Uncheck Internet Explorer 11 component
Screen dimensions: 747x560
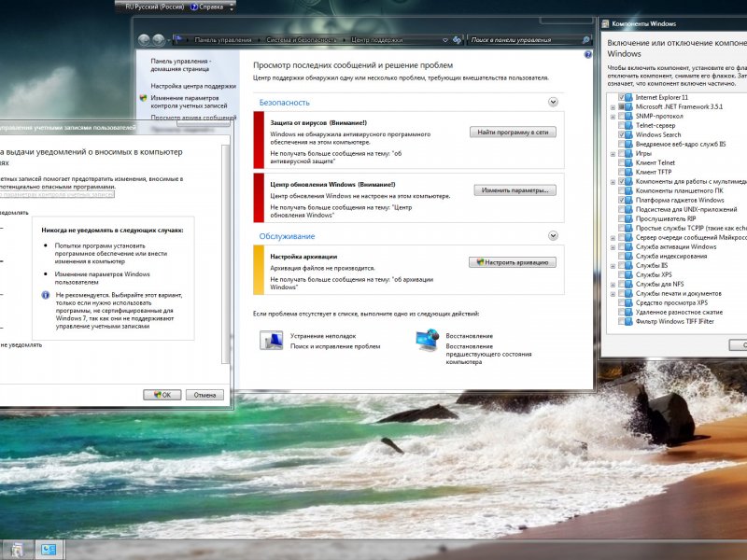coord(621,97)
